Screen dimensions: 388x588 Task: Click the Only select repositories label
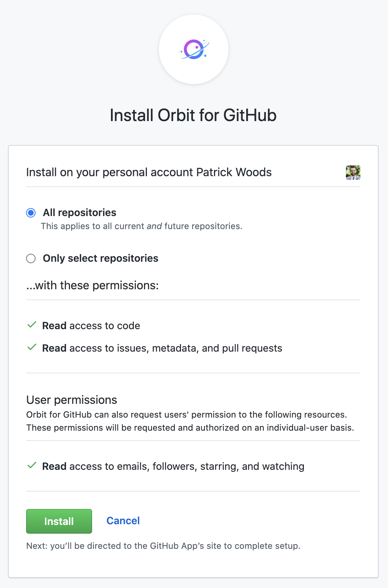pyautogui.click(x=100, y=258)
